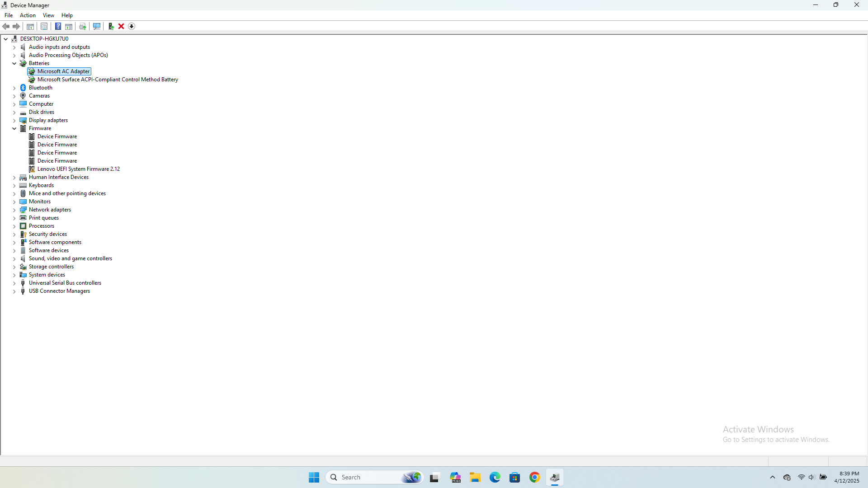
Task: Launch Google Chrome from the taskbar
Action: pyautogui.click(x=535, y=477)
